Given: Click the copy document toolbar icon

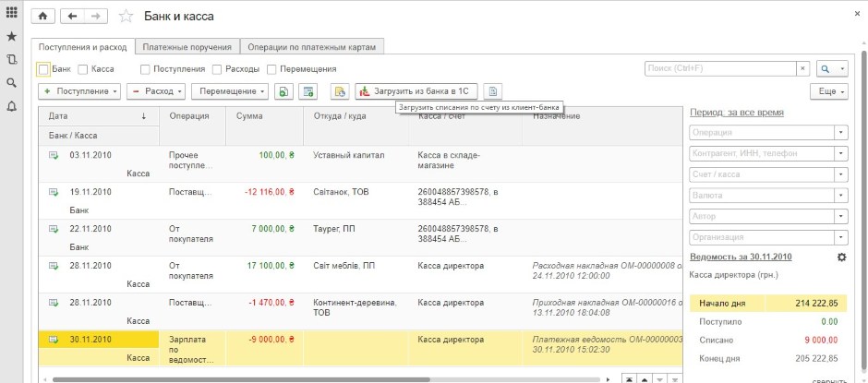Looking at the screenshot, I should pyautogui.click(x=283, y=92).
